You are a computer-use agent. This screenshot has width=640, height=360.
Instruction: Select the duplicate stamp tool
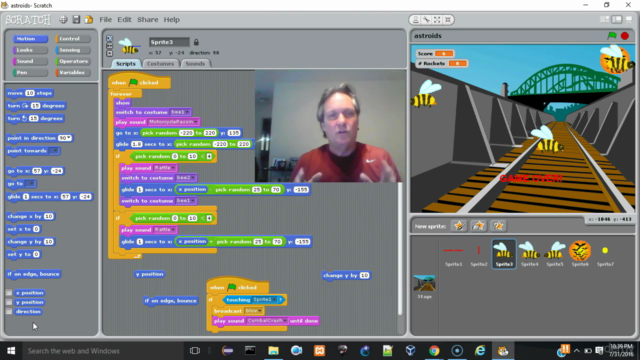[416, 20]
